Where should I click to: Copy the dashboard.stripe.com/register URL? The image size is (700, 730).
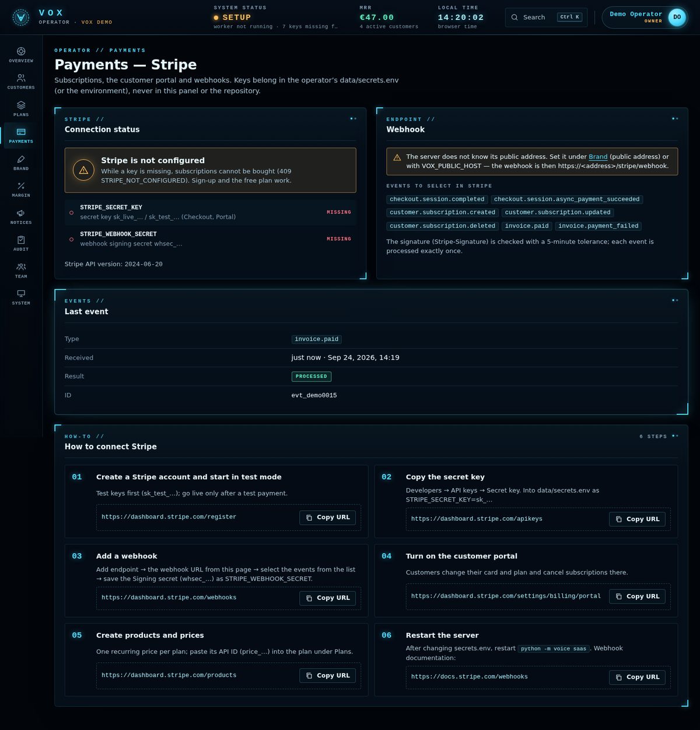tap(327, 517)
